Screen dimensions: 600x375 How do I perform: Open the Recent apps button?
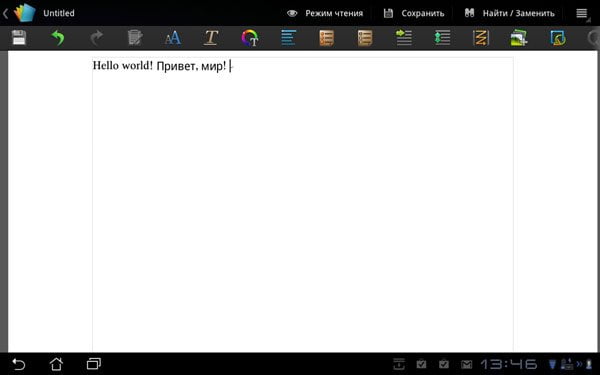coord(94,364)
